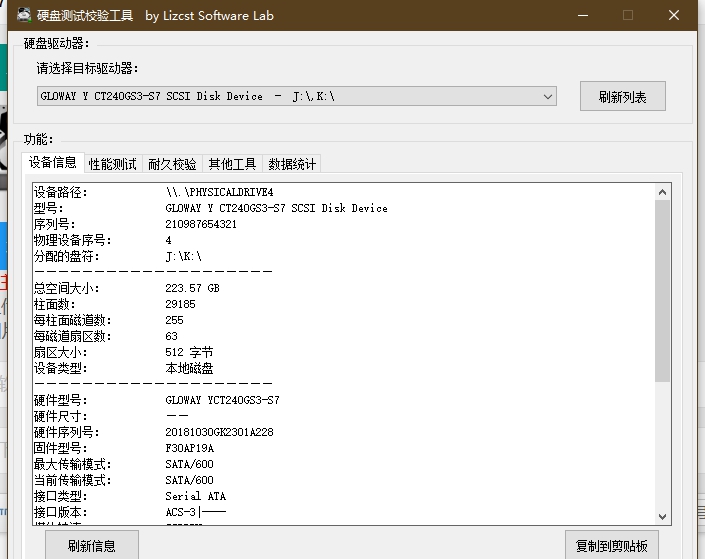The width and height of the screenshot is (705, 559).
Task: Click hardware model GLOWAY YCT240GS3-S7
Action: coord(223,400)
